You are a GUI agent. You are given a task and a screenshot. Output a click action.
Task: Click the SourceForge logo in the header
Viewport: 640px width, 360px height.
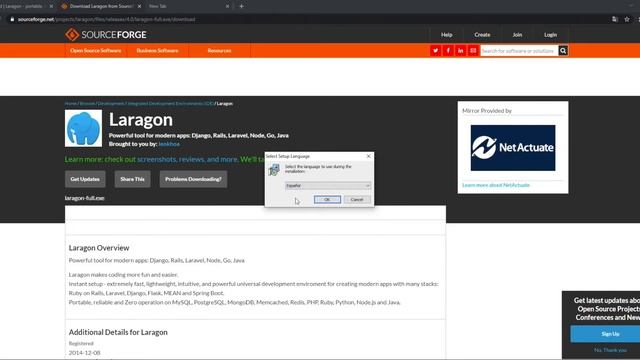coord(106,35)
